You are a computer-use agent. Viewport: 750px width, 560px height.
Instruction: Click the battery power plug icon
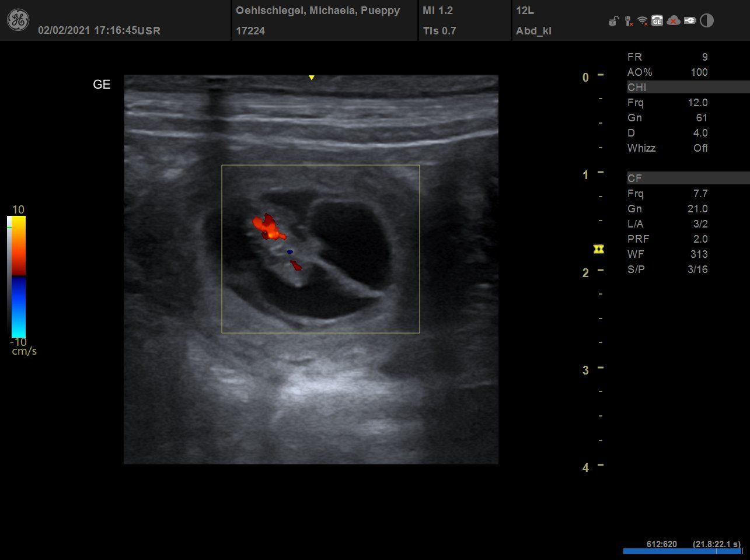690,21
